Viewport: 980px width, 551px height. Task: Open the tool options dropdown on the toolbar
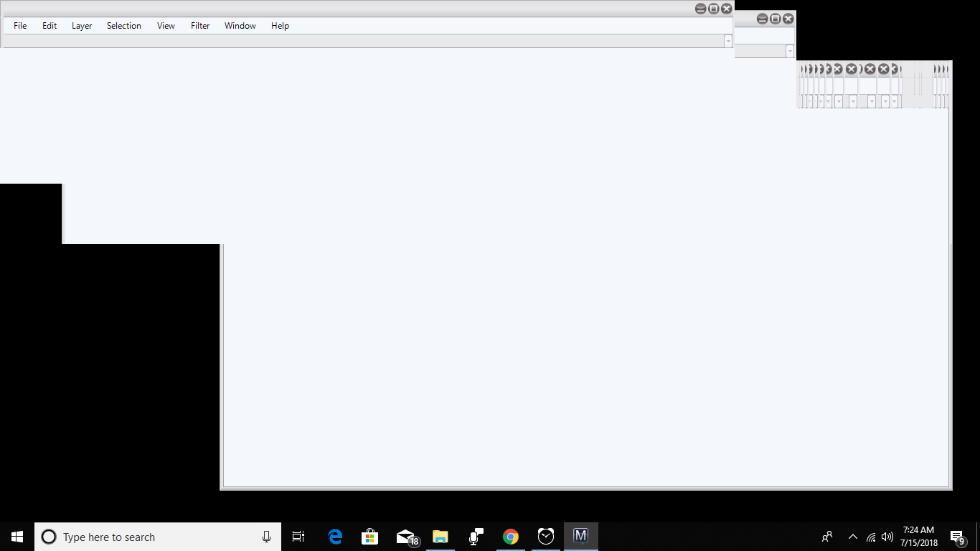(x=727, y=41)
